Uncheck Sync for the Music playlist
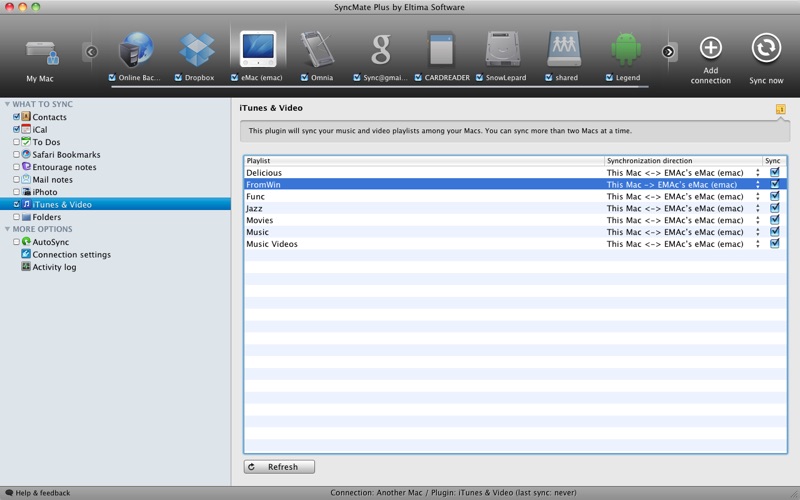Image resolution: width=800 pixels, height=500 pixels. (774, 232)
